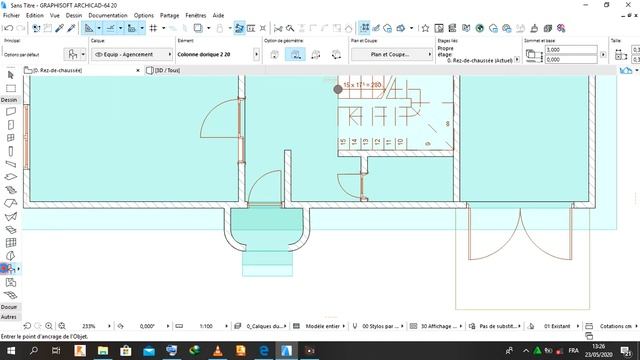Open File Explorer from the taskbar

click(x=103, y=351)
